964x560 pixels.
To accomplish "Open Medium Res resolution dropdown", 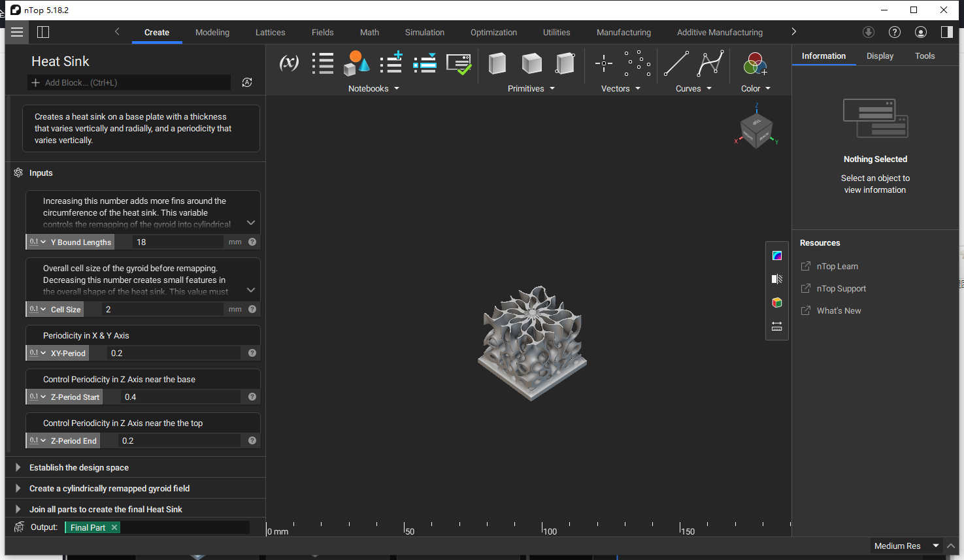I will tap(906, 546).
